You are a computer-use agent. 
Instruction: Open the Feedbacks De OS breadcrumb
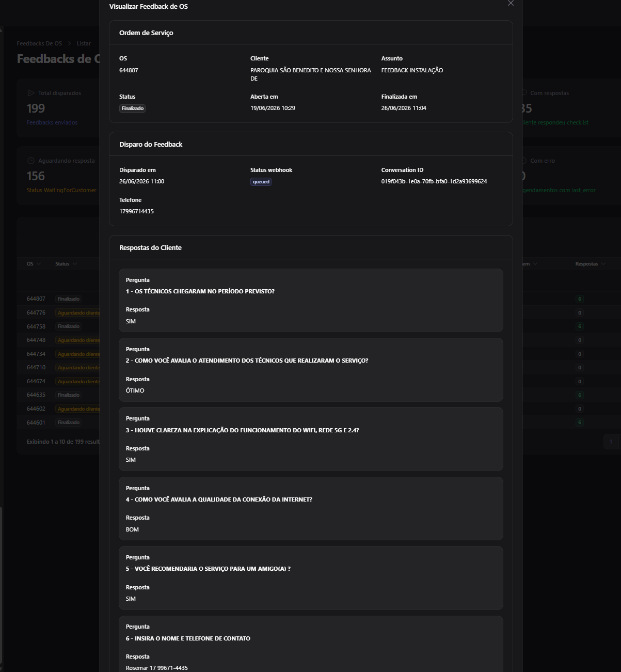click(39, 43)
